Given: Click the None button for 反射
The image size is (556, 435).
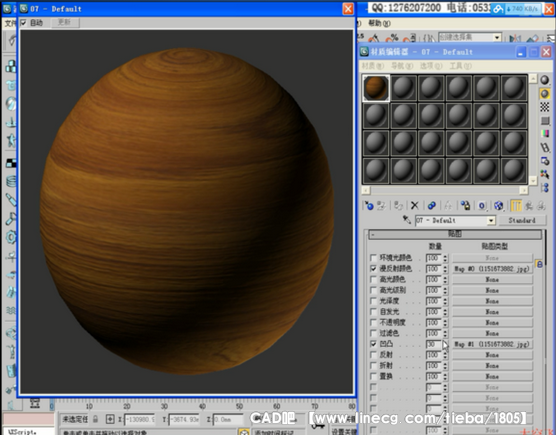Looking at the screenshot, I should click(492, 355).
